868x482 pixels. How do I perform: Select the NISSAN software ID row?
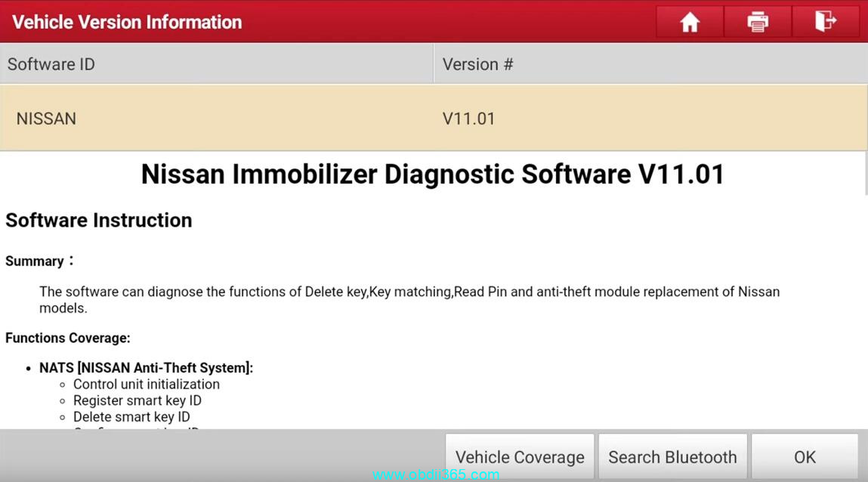434,118
